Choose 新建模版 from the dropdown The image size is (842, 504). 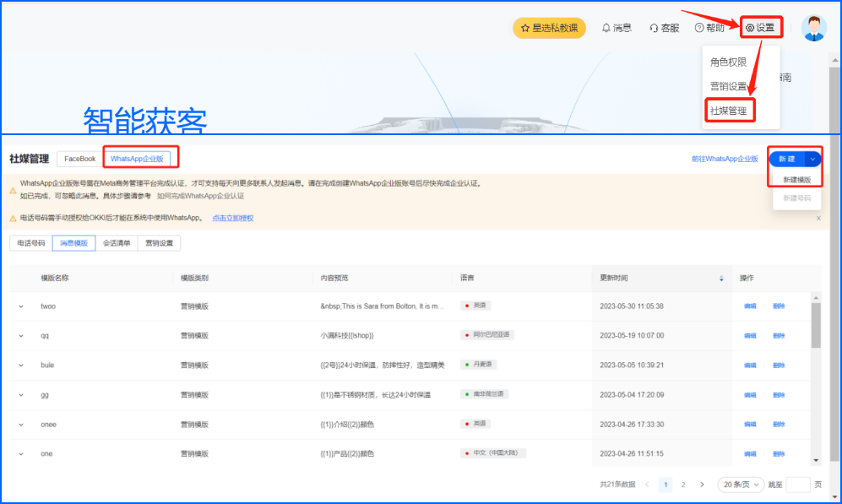(x=797, y=180)
